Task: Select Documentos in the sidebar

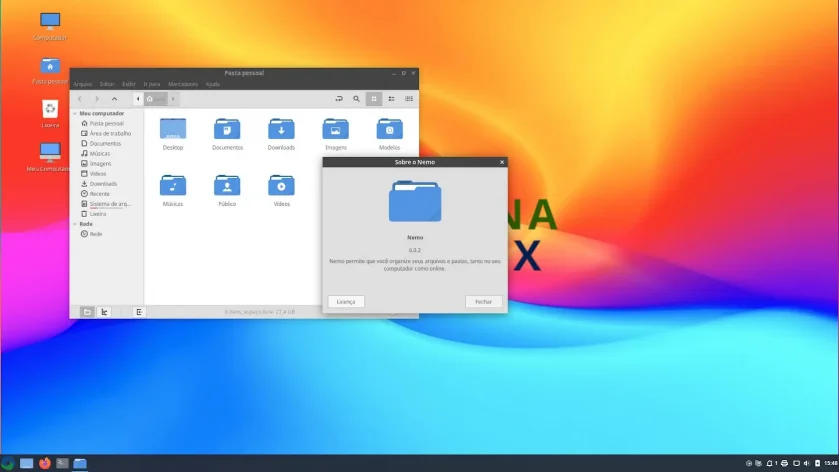Action: (x=105, y=144)
